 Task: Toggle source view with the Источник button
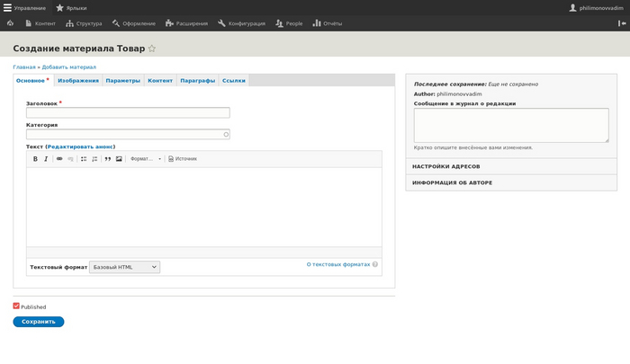tap(182, 159)
